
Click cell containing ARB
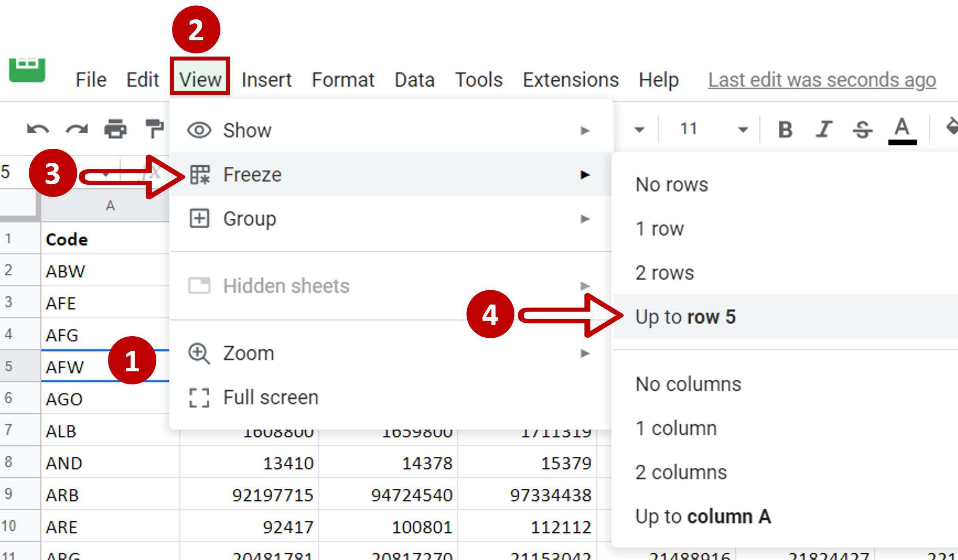point(110,494)
